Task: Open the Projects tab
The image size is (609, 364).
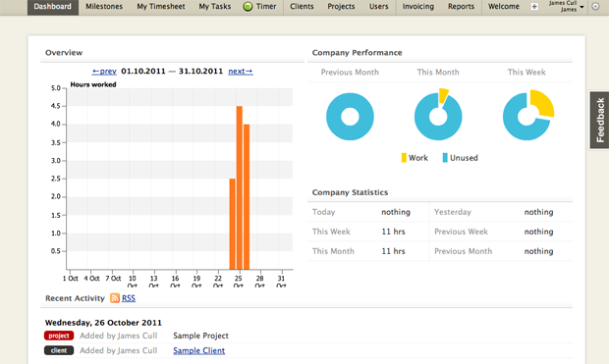Action: 341,7
